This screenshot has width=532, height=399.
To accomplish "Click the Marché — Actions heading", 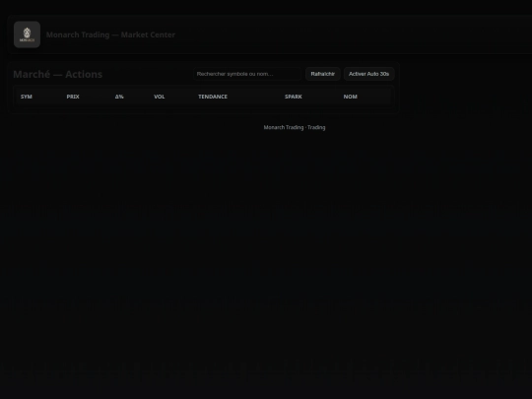I will [x=58, y=74].
